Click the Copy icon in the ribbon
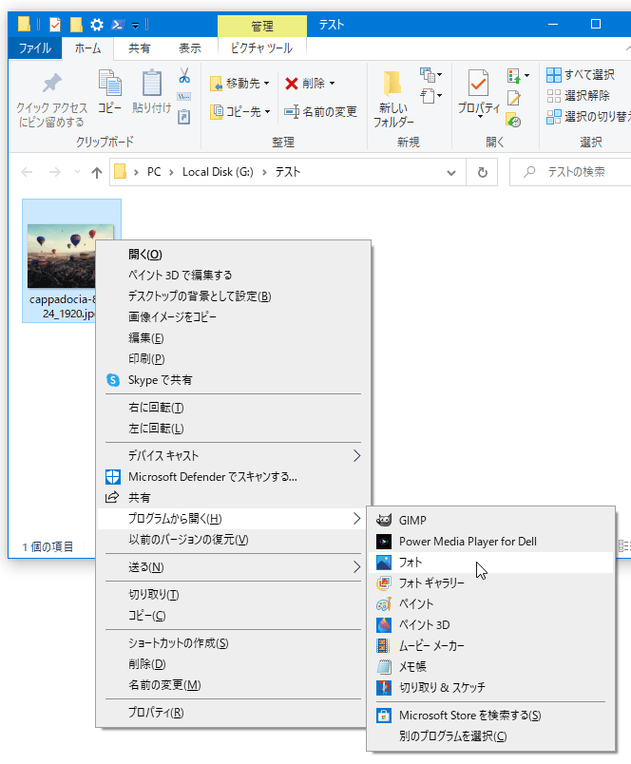631x764 pixels. coord(110,83)
